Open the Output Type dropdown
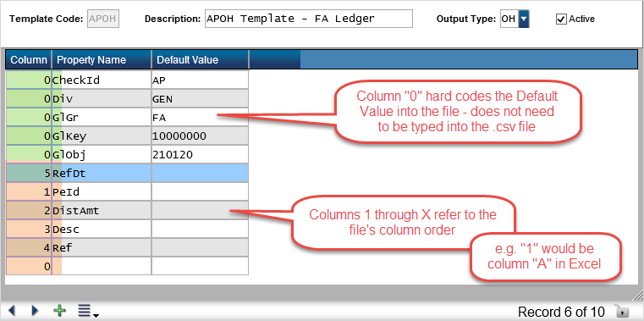 point(524,19)
